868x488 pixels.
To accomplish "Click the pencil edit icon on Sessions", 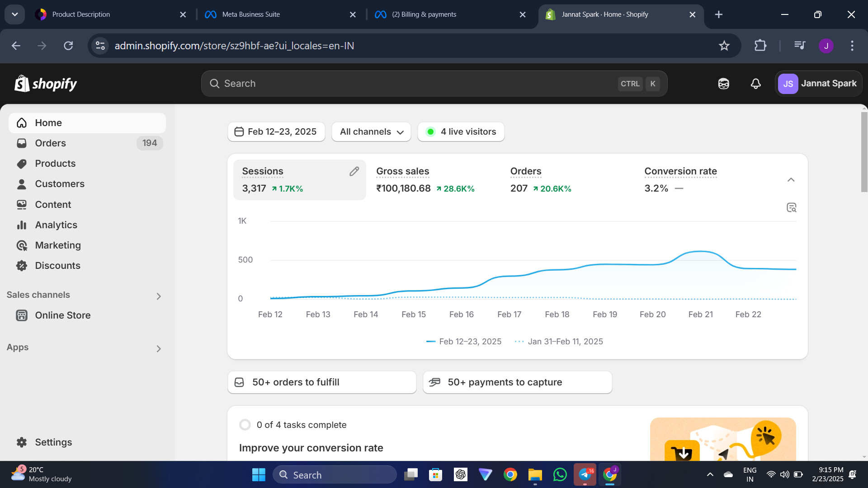I will [x=354, y=171].
